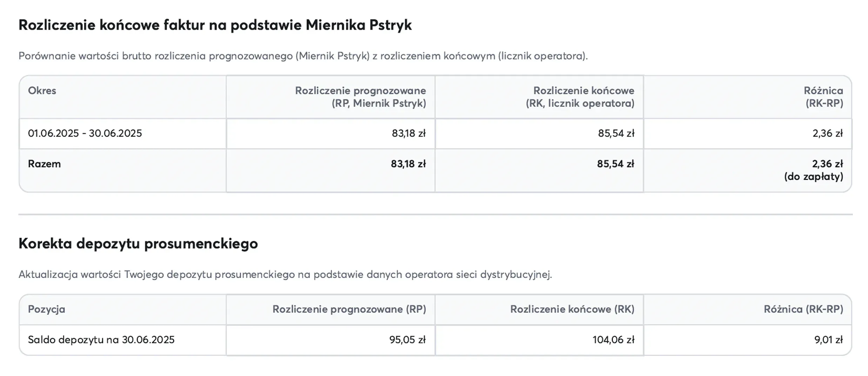Click 83,18 zł in the June period row
Screen dimensions: 868x376
point(409,133)
